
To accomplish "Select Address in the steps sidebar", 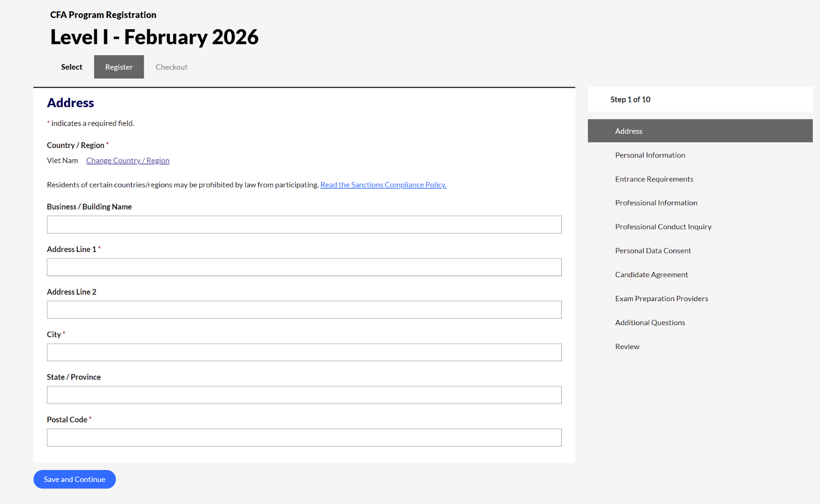I will pyautogui.click(x=700, y=131).
